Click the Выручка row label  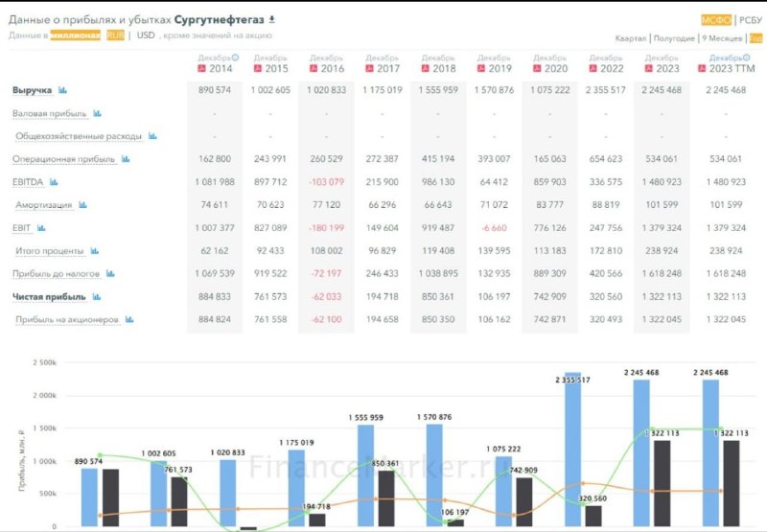coord(32,90)
